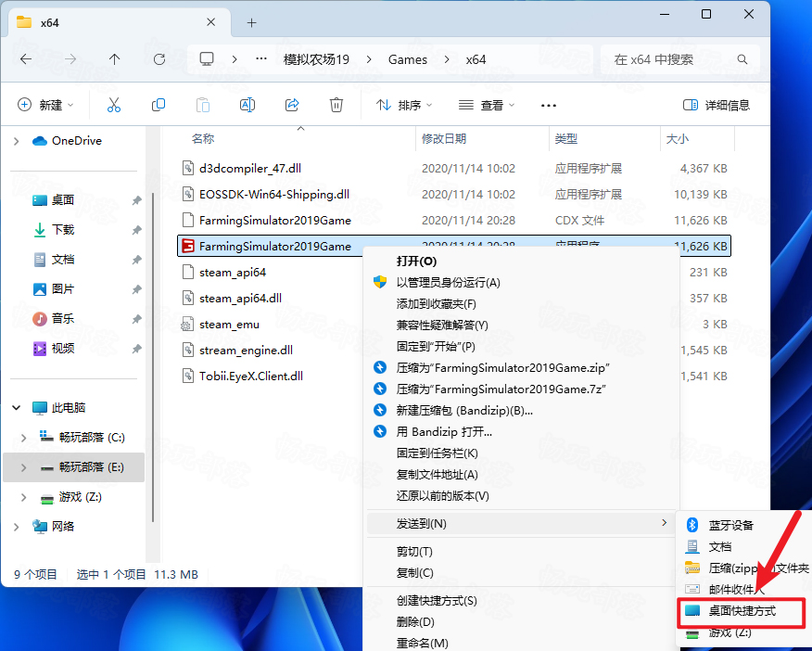
Task: Expand the OneDrive tree node
Action: pyautogui.click(x=16, y=141)
